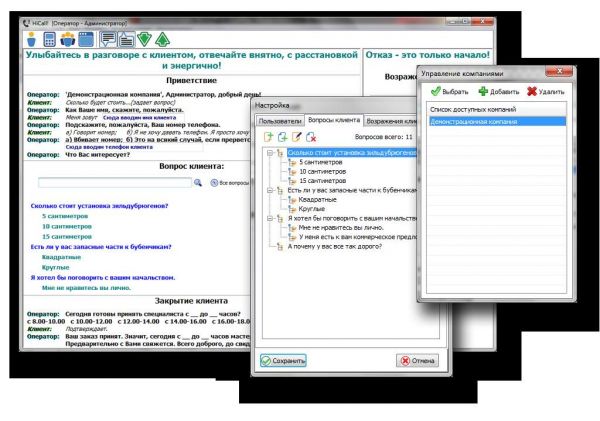The height and width of the screenshot is (421, 600).
Task: Click the 15 сантиметров link in main window
Action: 67,237
